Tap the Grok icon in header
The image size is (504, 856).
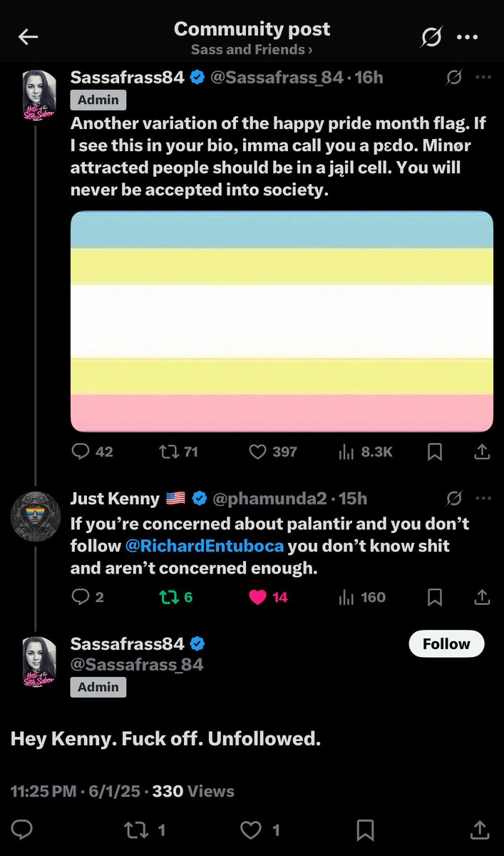431,36
